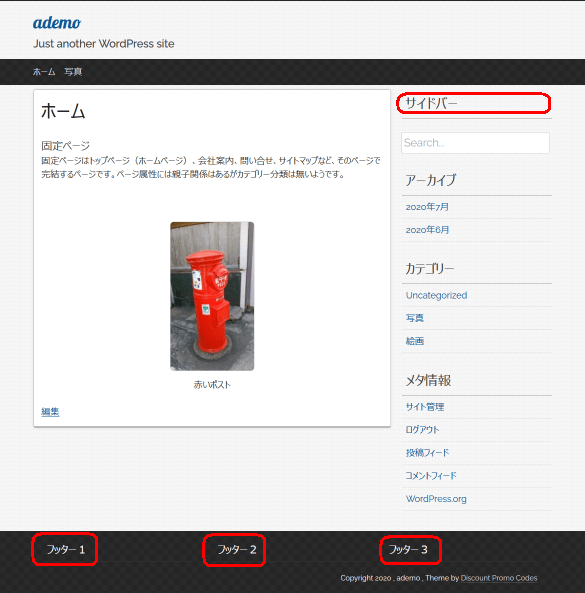Open the 写真 category in sidebar
This screenshot has width=585, height=593.
414,318
